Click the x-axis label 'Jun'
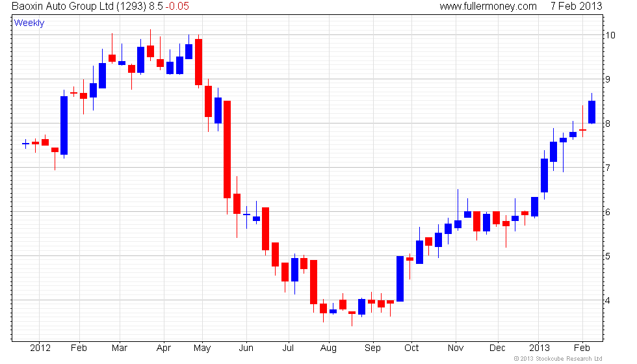This screenshot has height=364, width=637. 246,348
